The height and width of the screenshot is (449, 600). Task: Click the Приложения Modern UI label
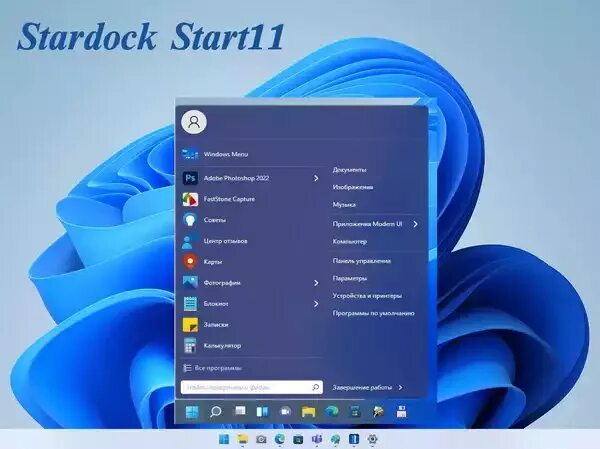pos(367,224)
